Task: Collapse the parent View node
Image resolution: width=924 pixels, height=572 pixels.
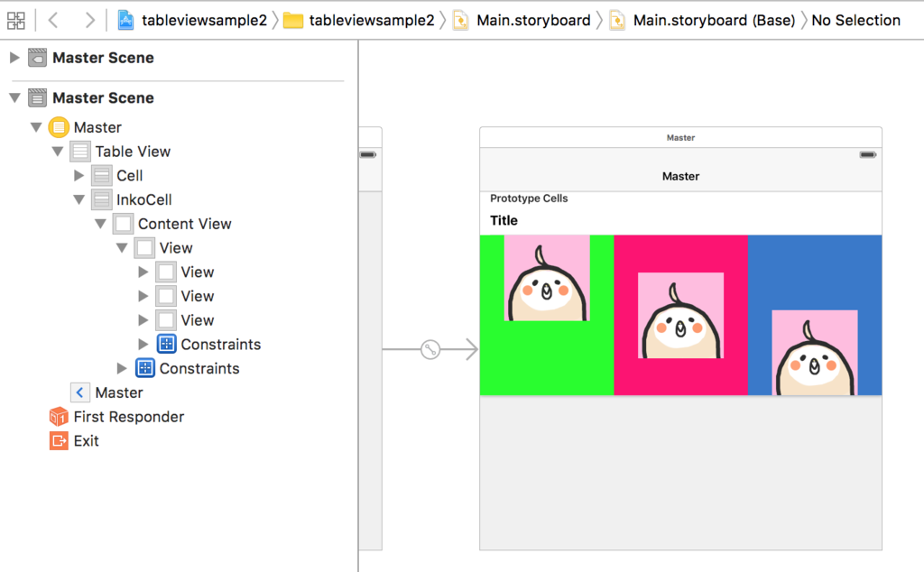Action: click(x=122, y=248)
